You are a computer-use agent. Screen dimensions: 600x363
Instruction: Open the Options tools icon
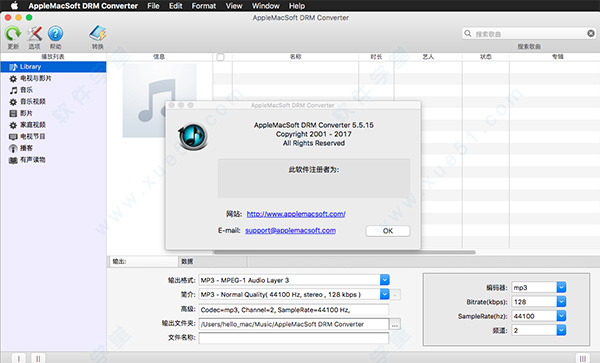(34, 34)
